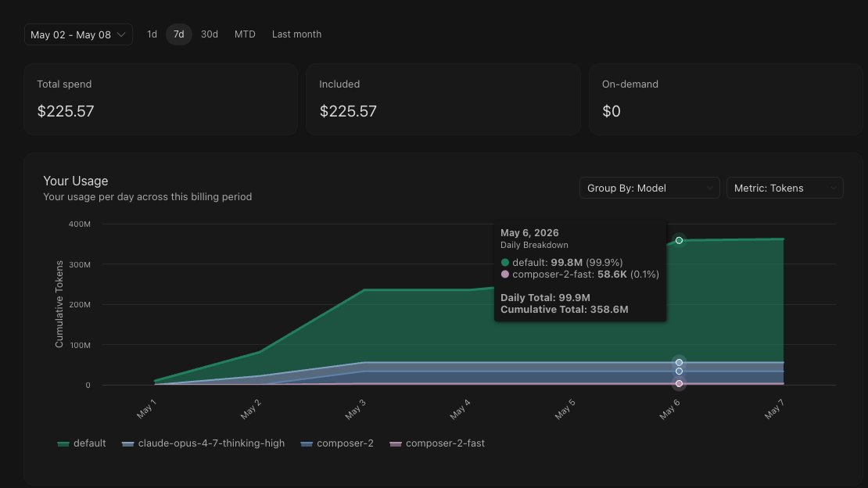This screenshot has width=868, height=488.
Task: Select the 1d time range
Action: (x=152, y=34)
